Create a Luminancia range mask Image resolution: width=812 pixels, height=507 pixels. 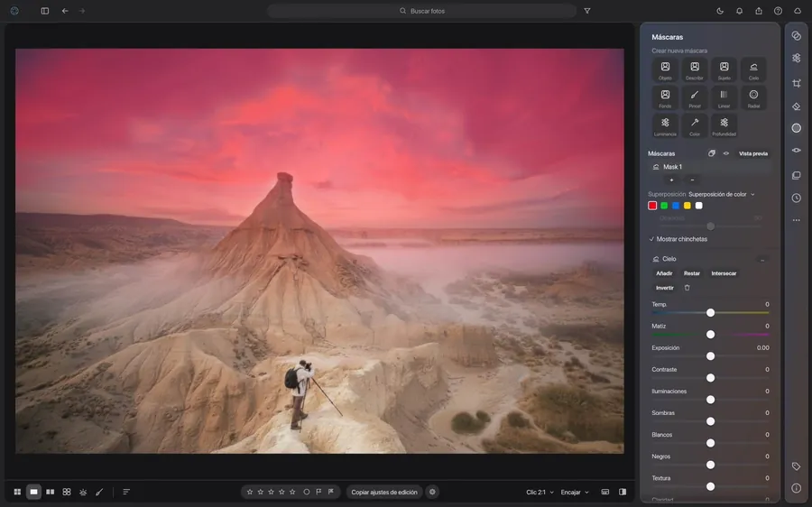[665, 125]
